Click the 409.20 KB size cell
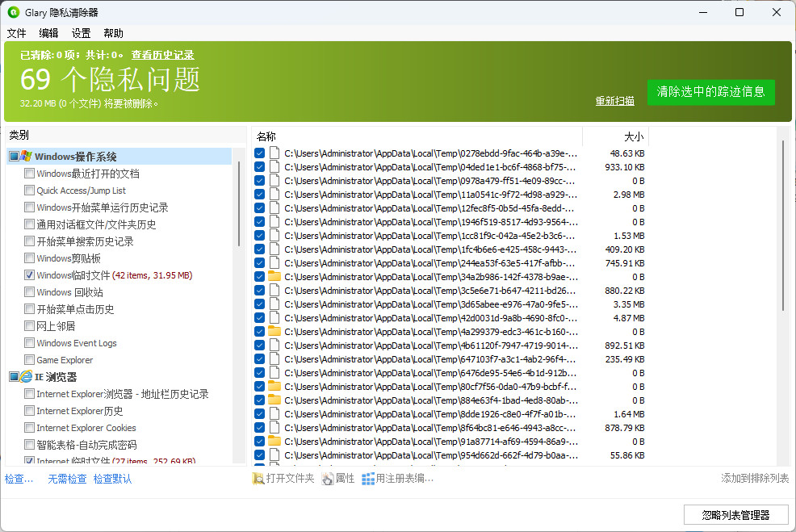 coord(624,249)
